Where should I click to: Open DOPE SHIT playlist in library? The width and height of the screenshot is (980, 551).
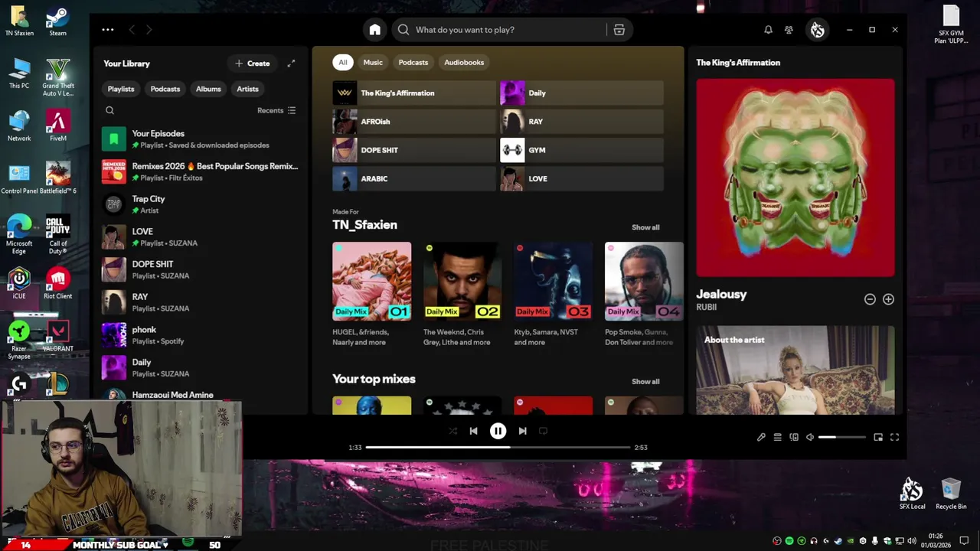point(201,269)
